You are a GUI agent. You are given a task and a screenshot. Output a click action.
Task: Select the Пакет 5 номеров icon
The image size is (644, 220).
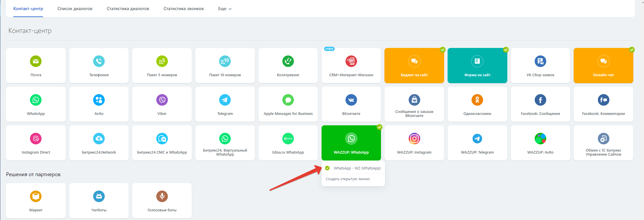click(162, 61)
